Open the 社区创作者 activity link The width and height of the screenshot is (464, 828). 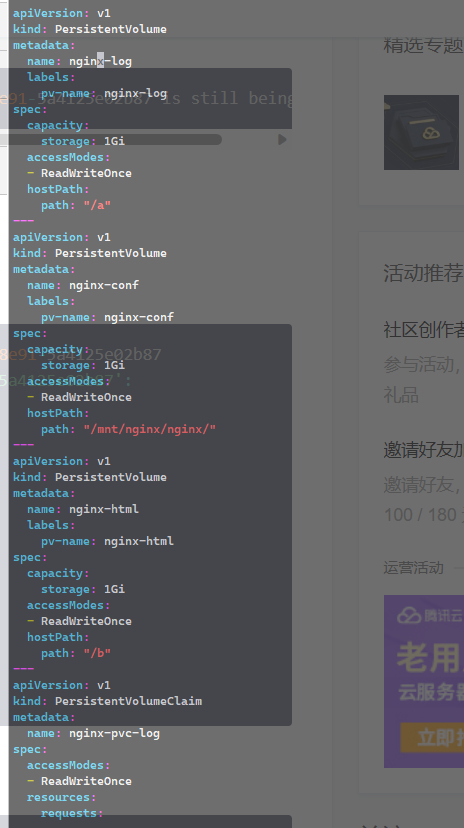(423, 330)
